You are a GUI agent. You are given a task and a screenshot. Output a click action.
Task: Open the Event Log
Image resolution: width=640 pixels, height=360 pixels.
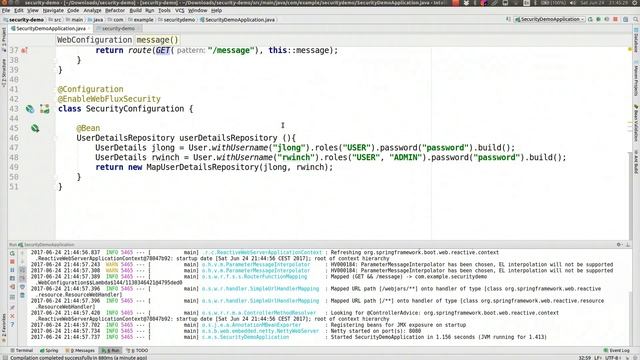click(617, 351)
